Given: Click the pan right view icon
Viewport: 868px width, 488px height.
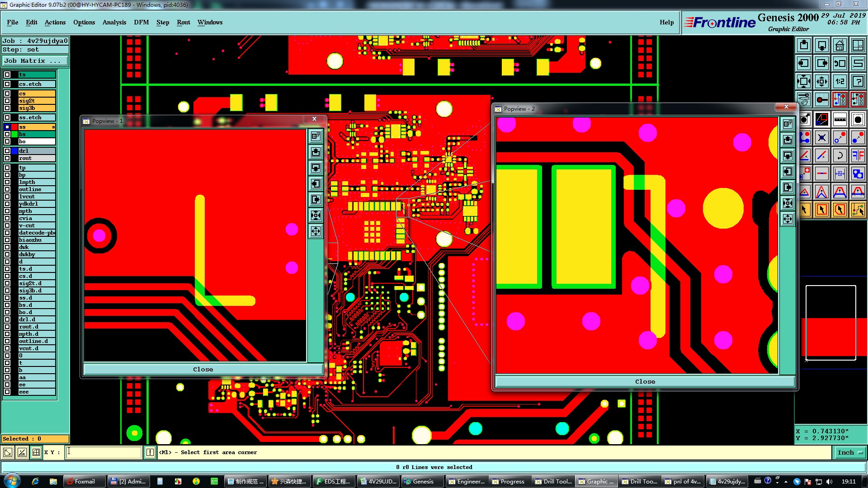Looking at the screenshot, I should click(822, 63).
